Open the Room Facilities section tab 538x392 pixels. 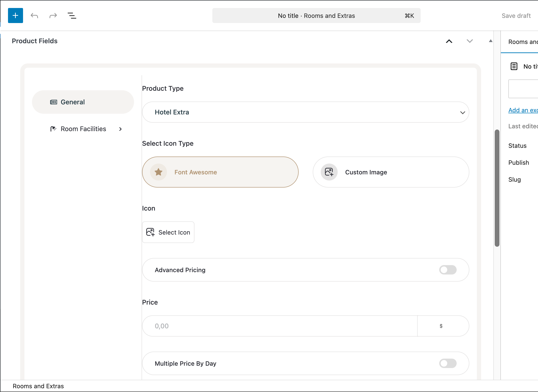(x=83, y=129)
